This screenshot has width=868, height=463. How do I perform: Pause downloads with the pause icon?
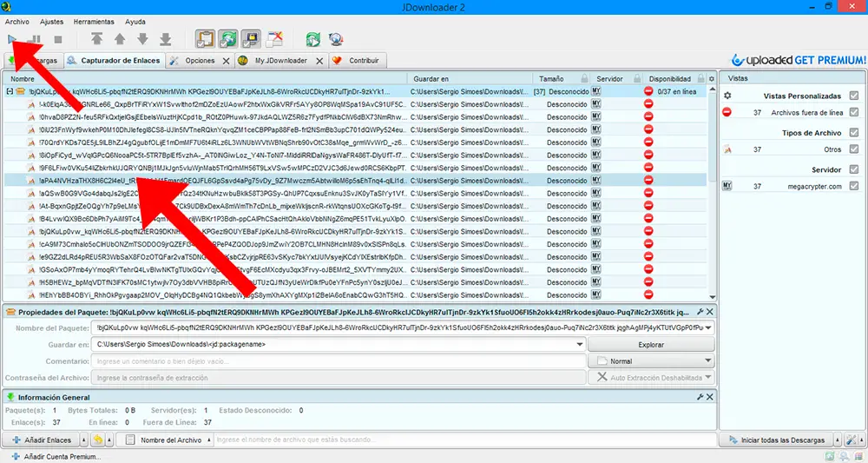[x=35, y=39]
